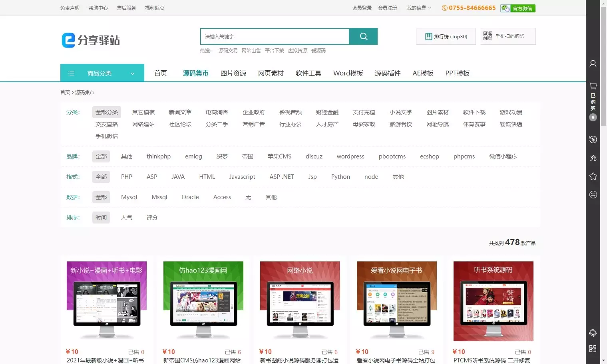This screenshot has width=607, height=364.
Task: Click the 官方微信 WeChat badge
Action: pyautogui.click(x=518, y=8)
